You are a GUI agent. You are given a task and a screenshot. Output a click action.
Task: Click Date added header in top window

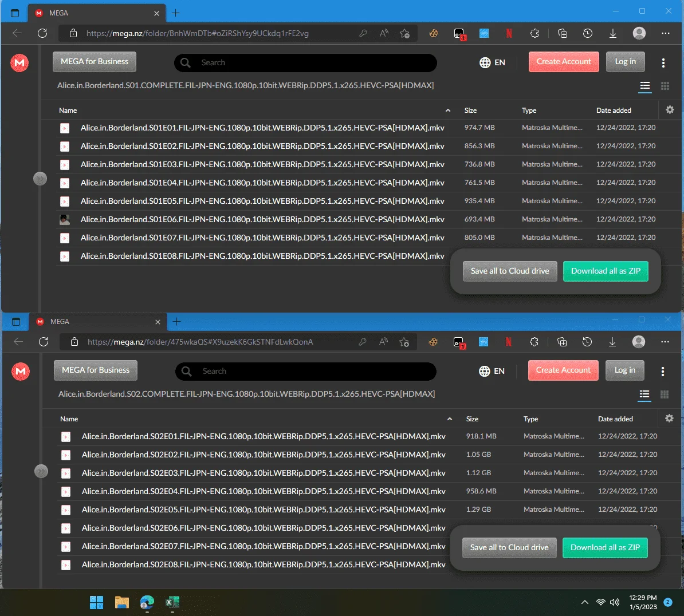614,110
